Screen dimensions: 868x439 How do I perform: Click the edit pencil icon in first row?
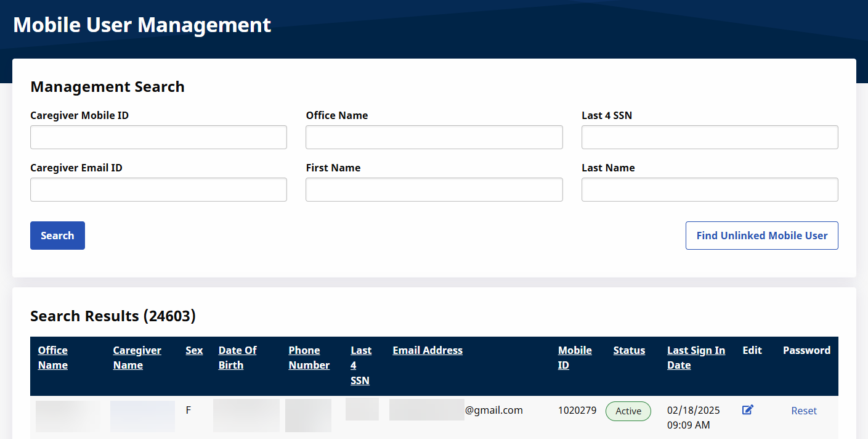pos(747,410)
